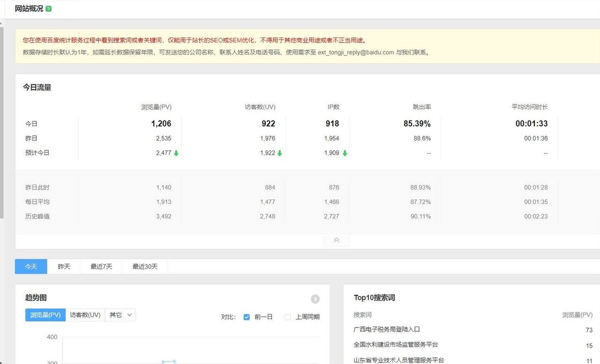Click the green down arrow next to 2,477
600x364 pixels.
tap(176, 153)
